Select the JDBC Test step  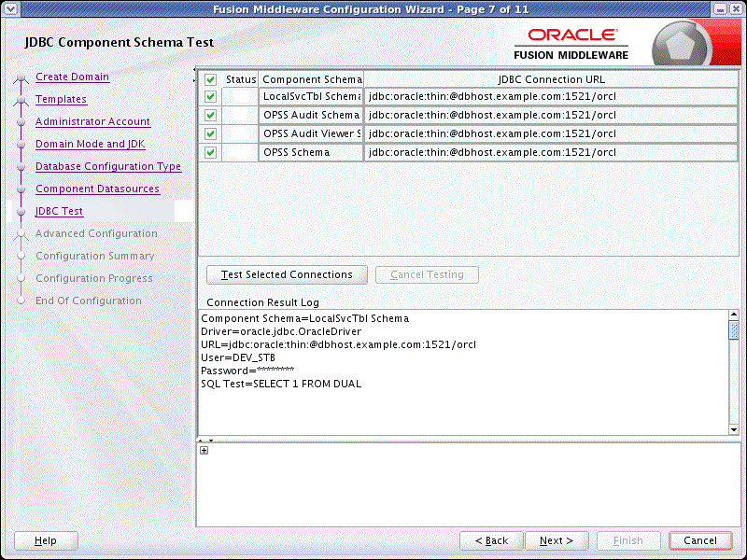click(x=59, y=211)
